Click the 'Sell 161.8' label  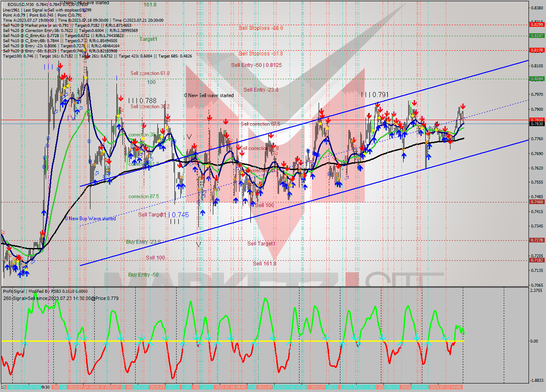[x=264, y=264]
